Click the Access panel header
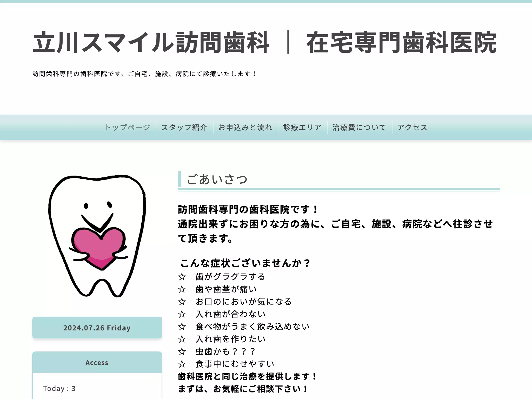 tap(97, 362)
